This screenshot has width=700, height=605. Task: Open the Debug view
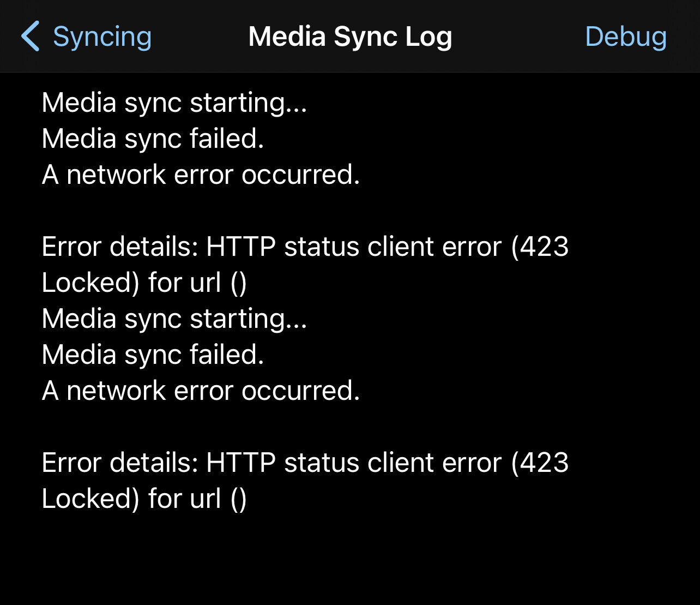click(x=626, y=37)
